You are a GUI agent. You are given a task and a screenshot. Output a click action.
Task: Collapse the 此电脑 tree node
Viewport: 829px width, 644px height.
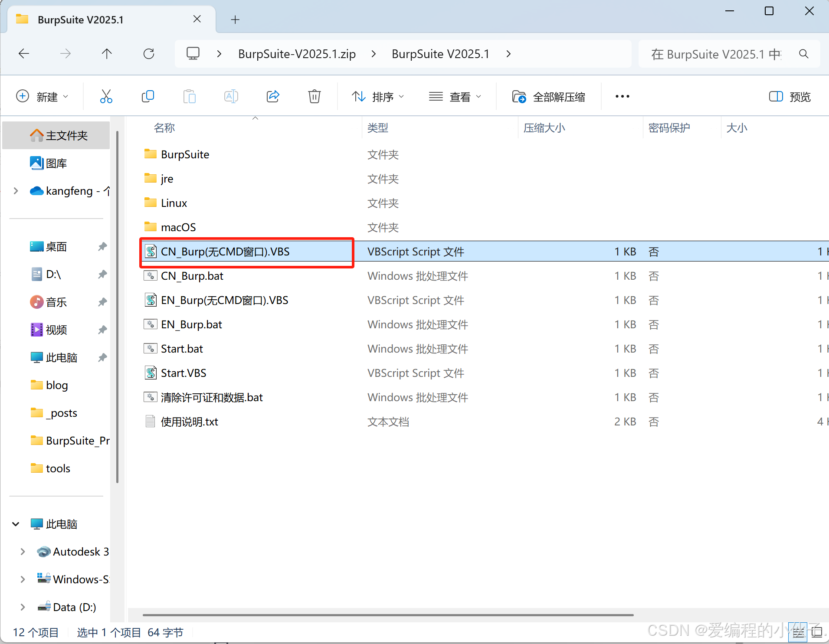(16, 524)
